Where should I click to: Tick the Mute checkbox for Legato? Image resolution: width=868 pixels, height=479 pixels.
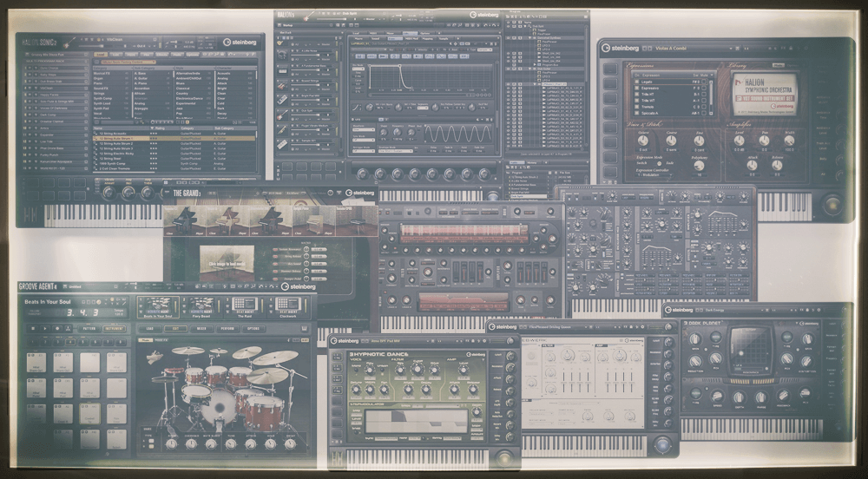click(x=704, y=82)
